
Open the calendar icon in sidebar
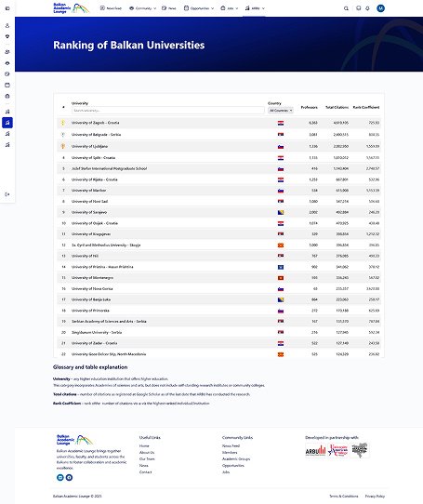7,86
